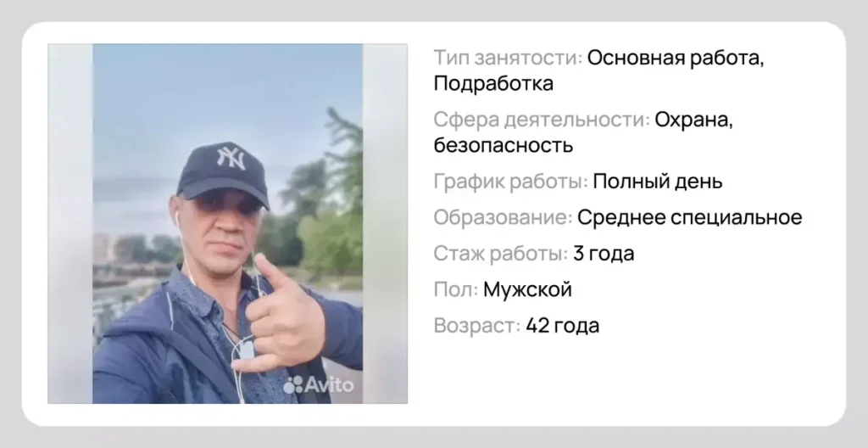The image size is (868, 448).
Task: Select the 'График работы' label
Action: (x=510, y=182)
